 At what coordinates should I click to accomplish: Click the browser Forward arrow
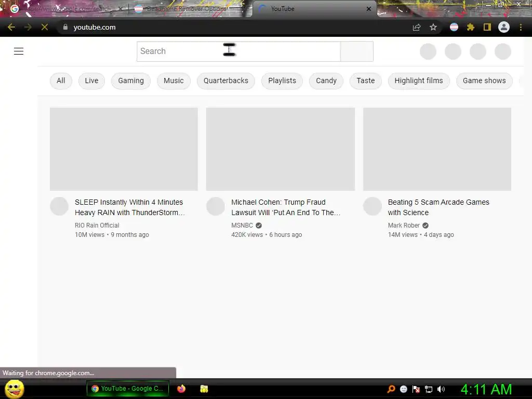tap(28, 27)
